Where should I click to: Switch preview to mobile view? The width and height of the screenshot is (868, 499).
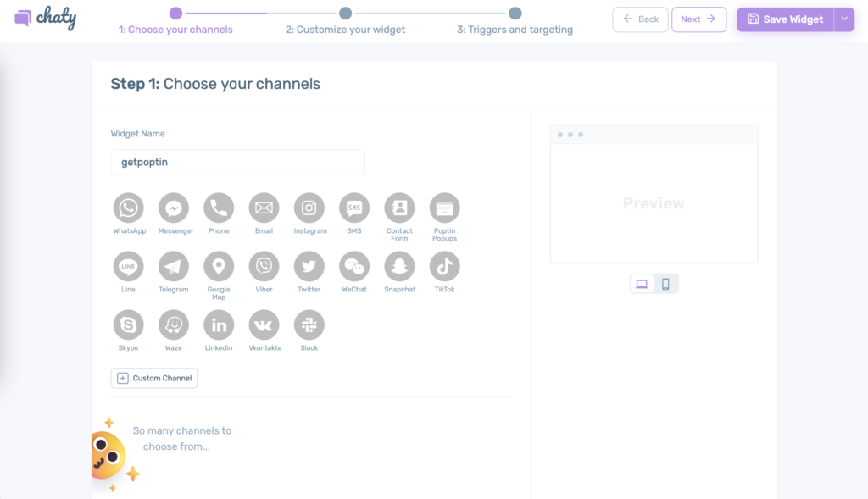point(666,284)
